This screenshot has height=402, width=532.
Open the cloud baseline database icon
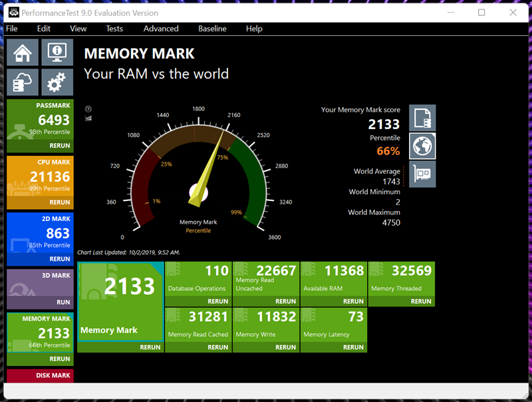tap(23, 82)
